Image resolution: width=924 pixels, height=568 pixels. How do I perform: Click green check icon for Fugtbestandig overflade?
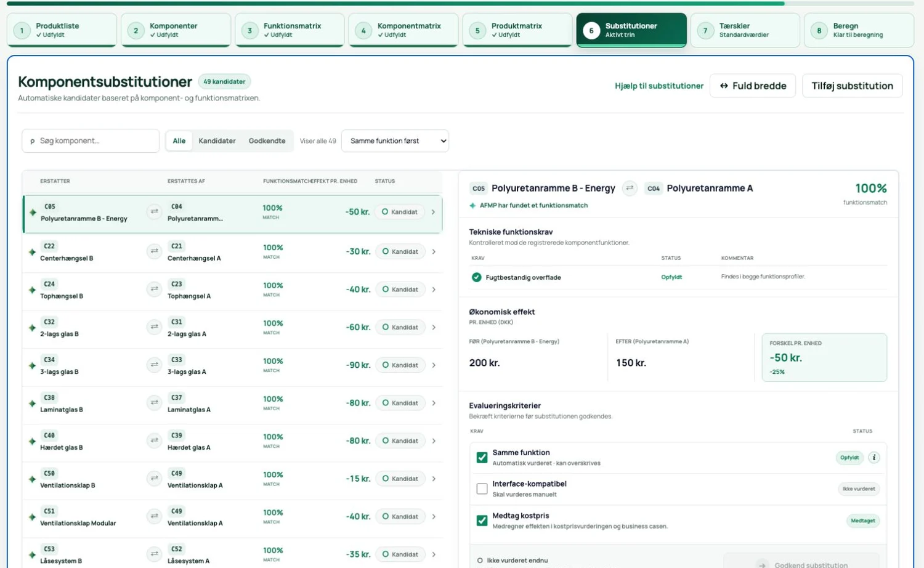tap(476, 277)
